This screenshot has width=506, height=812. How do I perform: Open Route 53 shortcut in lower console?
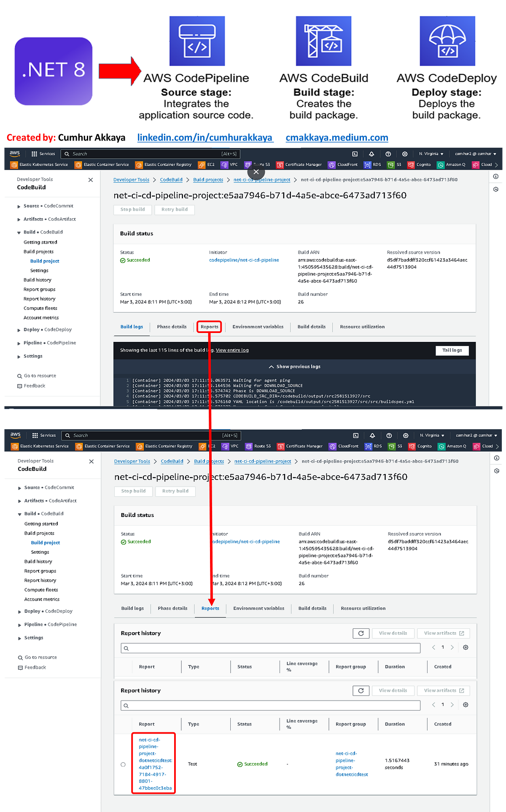(258, 446)
